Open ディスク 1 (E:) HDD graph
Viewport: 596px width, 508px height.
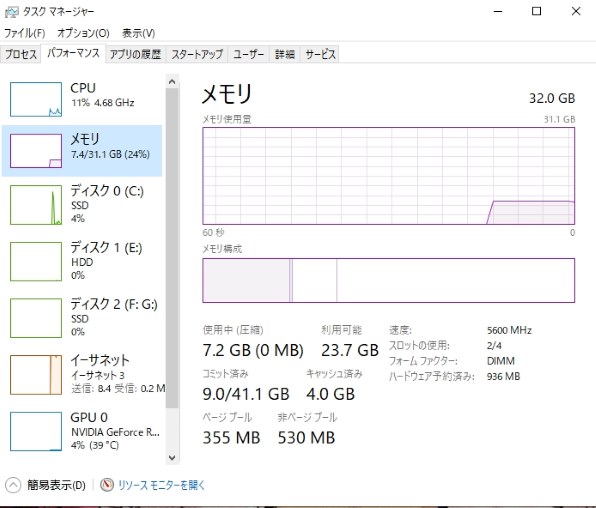click(82, 261)
